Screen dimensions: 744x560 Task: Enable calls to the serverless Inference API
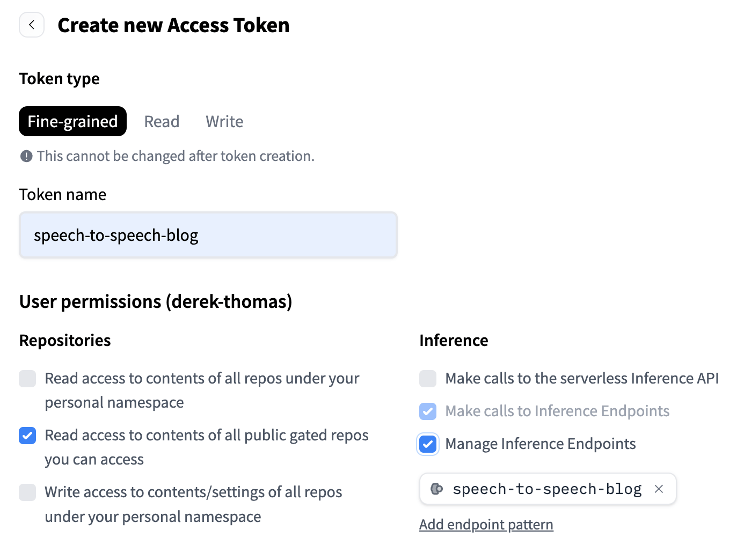click(428, 379)
